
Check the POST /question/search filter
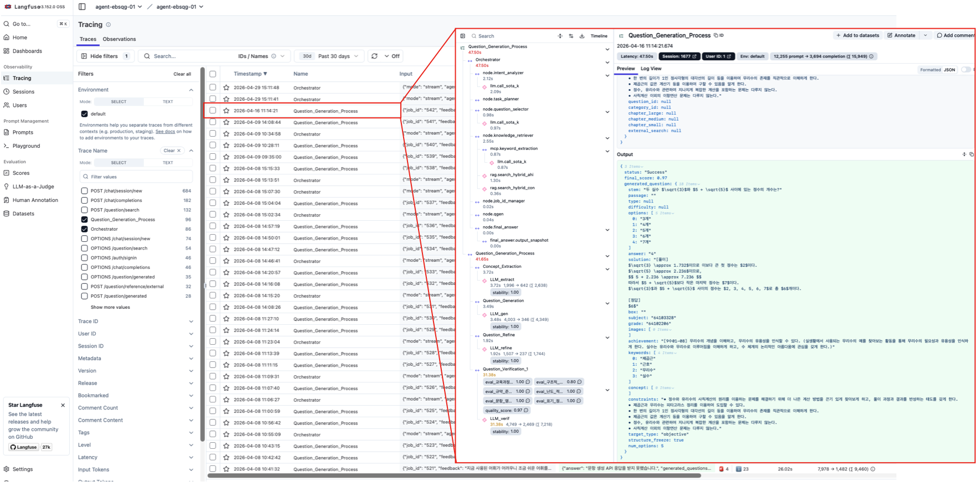coord(85,210)
